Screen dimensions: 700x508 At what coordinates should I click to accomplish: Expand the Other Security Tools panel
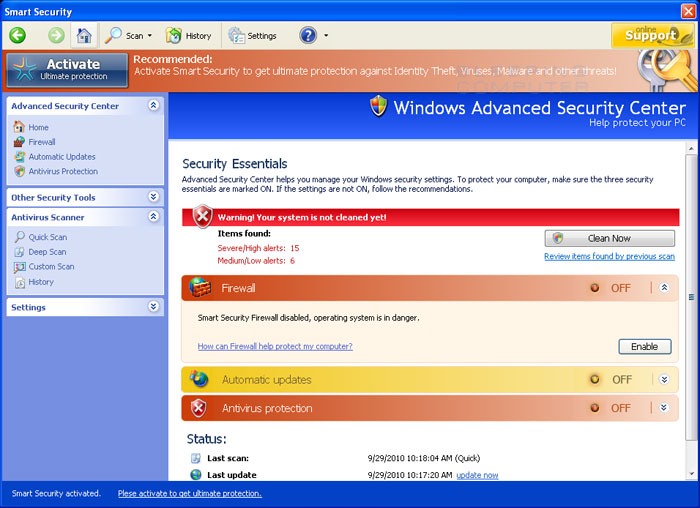point(154,197)
